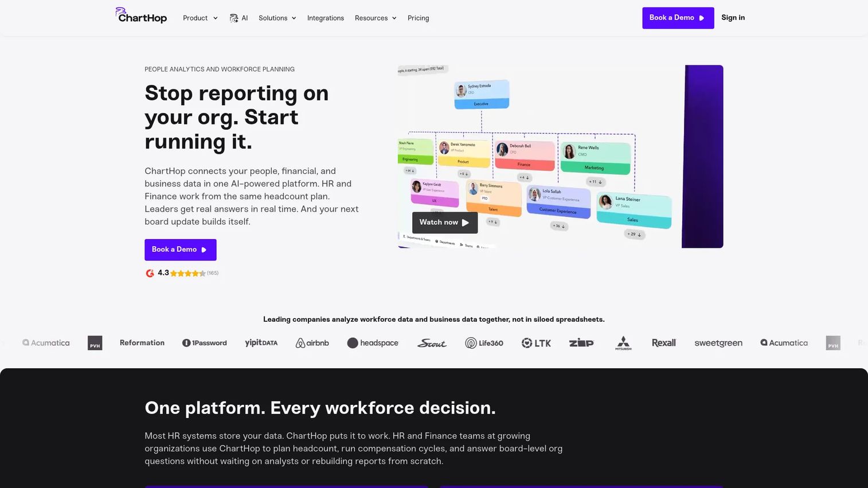
Task: Click Book a Demo below hero text
Action: tap(181, 249)
